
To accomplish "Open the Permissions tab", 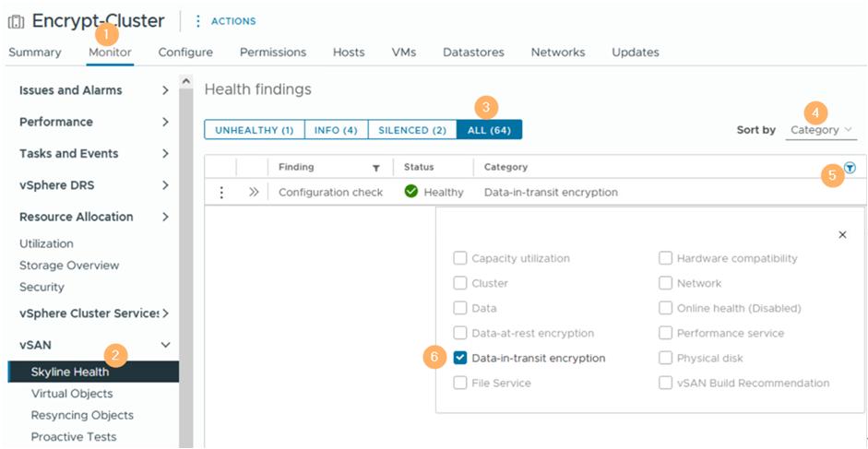I will click(x=273, y=52).
